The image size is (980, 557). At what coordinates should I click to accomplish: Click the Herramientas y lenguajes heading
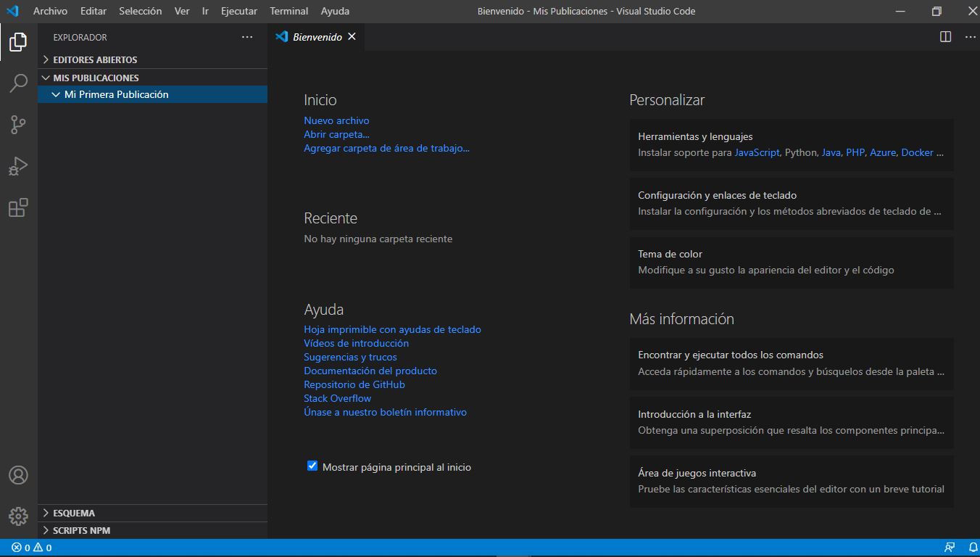click(695, 136)
